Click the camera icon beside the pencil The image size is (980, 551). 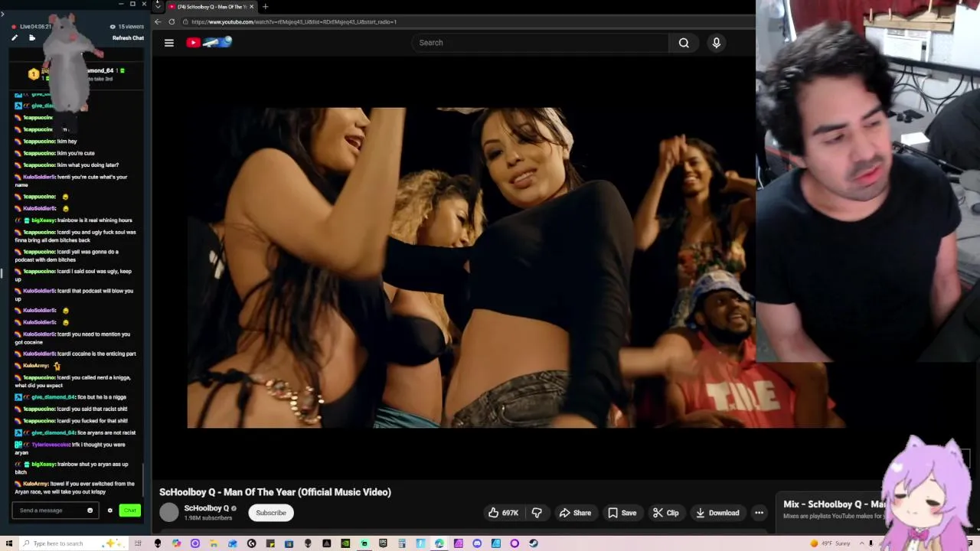[32, 37]
